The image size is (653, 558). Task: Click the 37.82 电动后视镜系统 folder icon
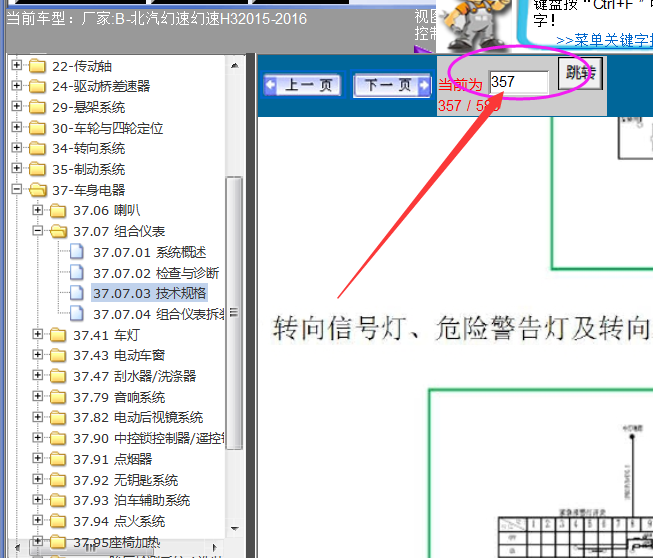point(58,418)
